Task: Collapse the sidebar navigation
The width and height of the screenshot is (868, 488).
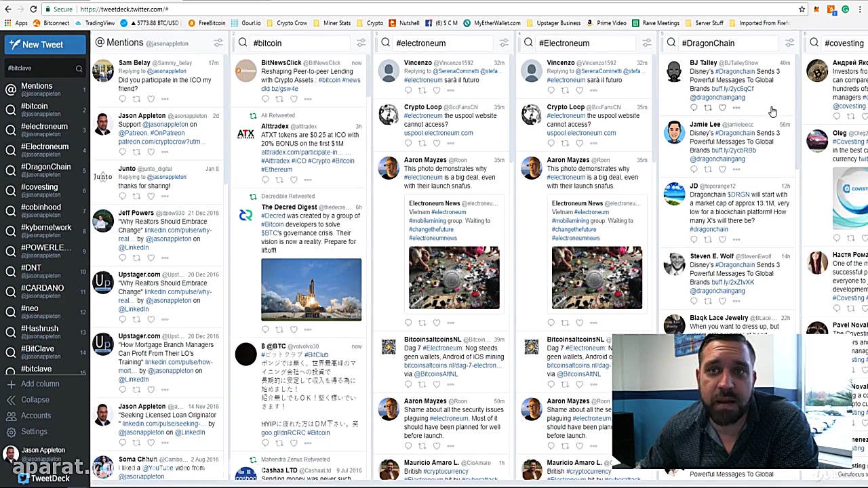Action: pos(28,400)
